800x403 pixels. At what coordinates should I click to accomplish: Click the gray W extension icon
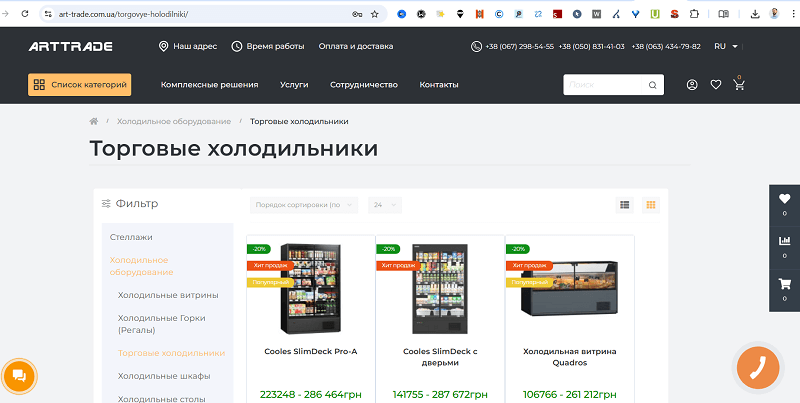coord(596,14)
